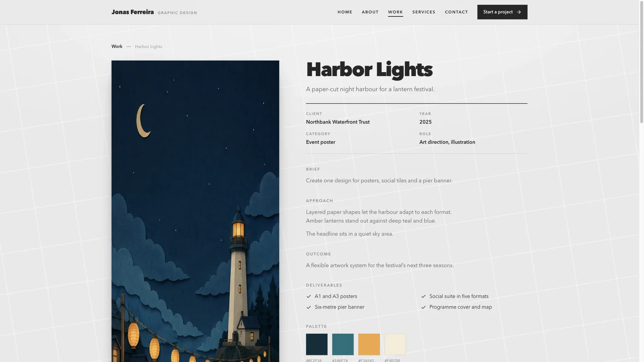Click the arrow icon in Start a project

(x=519, y=12)
